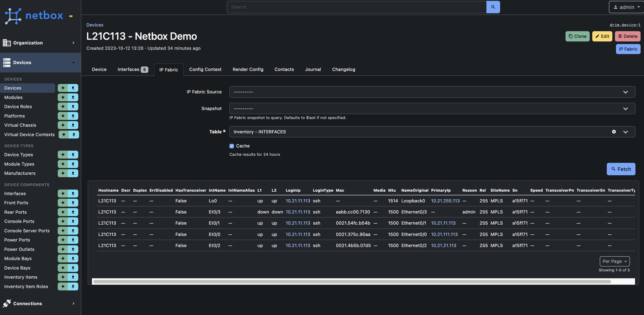Open the Contacts tab
Image resolution: width=644 pixels, height=315 pixels.
284,69
